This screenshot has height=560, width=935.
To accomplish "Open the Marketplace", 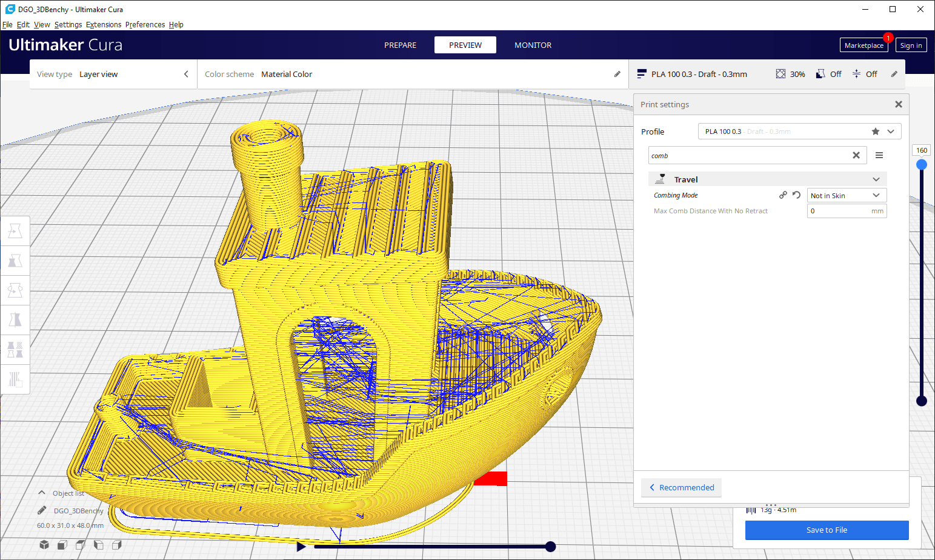I will 863,45.
